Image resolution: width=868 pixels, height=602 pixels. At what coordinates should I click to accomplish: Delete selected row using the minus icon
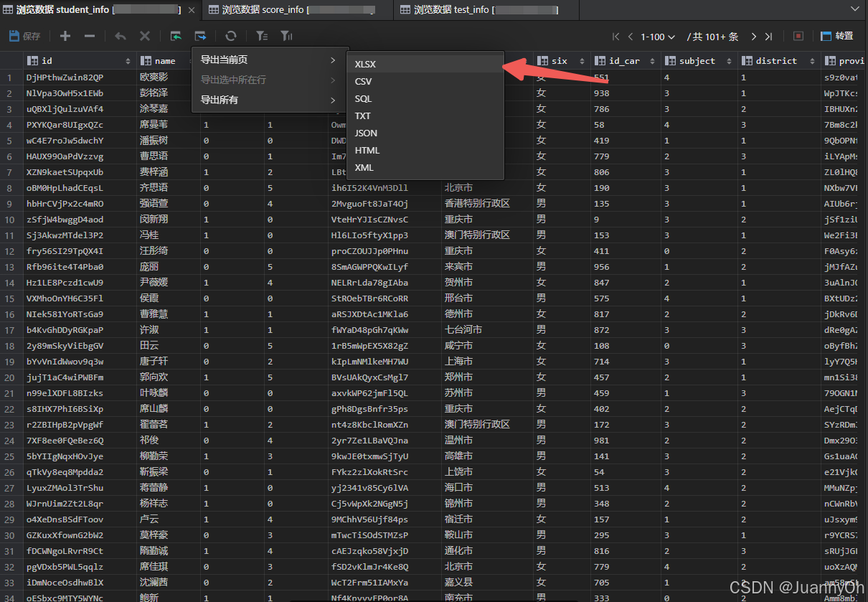coord(90,36)
